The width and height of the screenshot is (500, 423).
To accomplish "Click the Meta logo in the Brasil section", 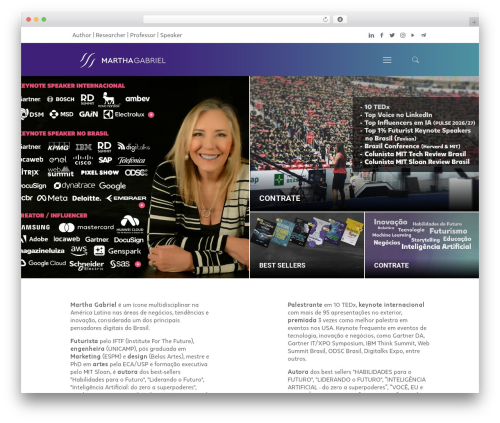I will [52, 198].
